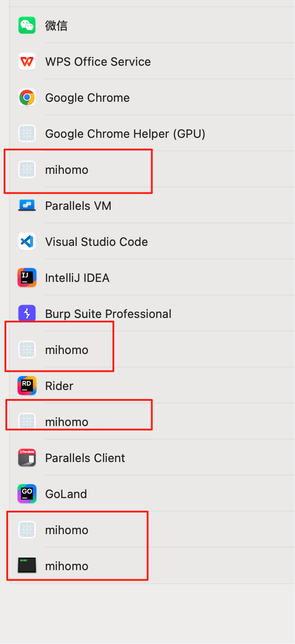
Task: Select mihomo entry between Rider and Parallels Client
Action: click(x=67, y=422)
